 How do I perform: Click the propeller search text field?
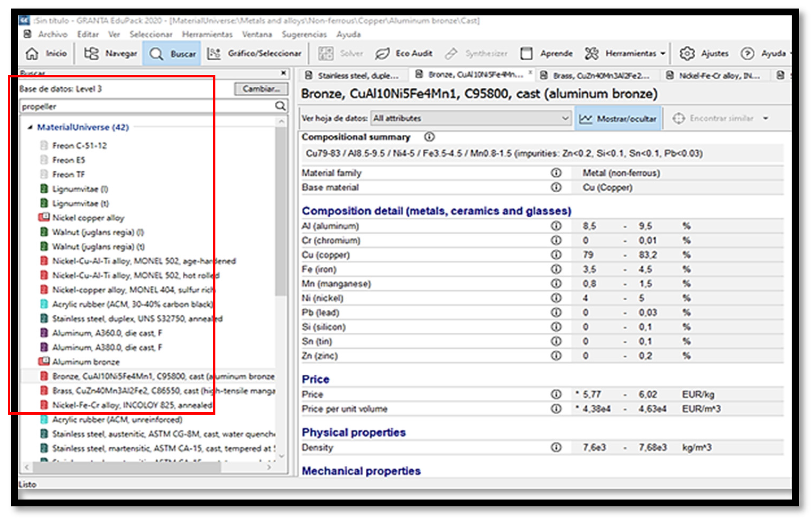pyautogui.click(x=145, y=107)
